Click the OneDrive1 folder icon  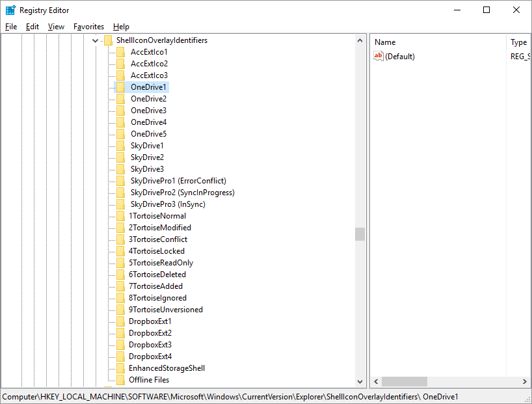(x=120, y=87)
